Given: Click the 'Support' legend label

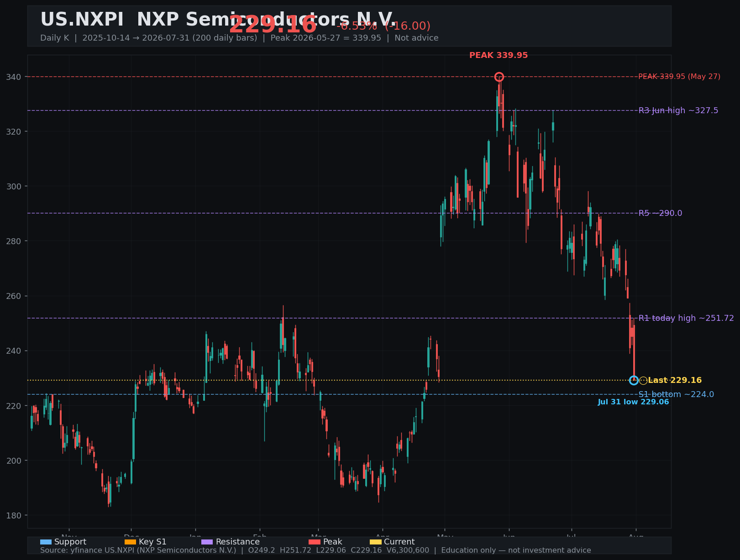Looking at the screenshot, I should [x=70, y=542].
